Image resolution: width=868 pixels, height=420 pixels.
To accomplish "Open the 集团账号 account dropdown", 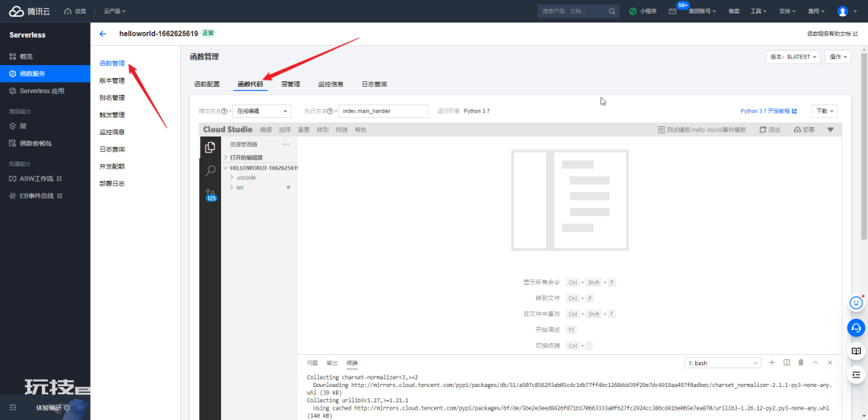I will [x=702, y=11].
